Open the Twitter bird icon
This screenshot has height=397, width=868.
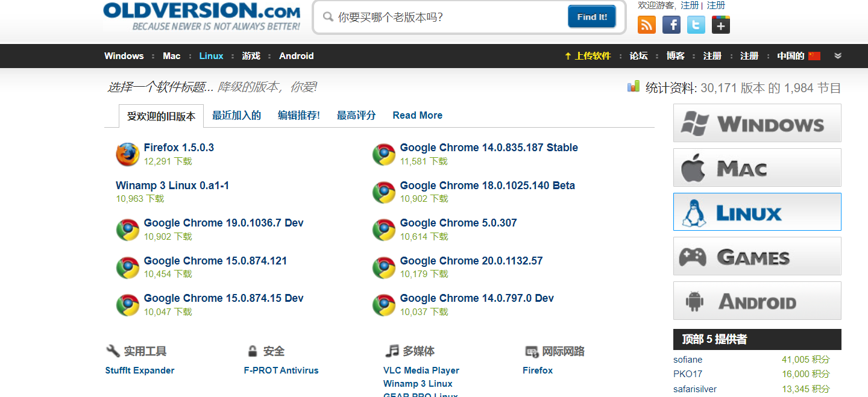coord(696,25)
